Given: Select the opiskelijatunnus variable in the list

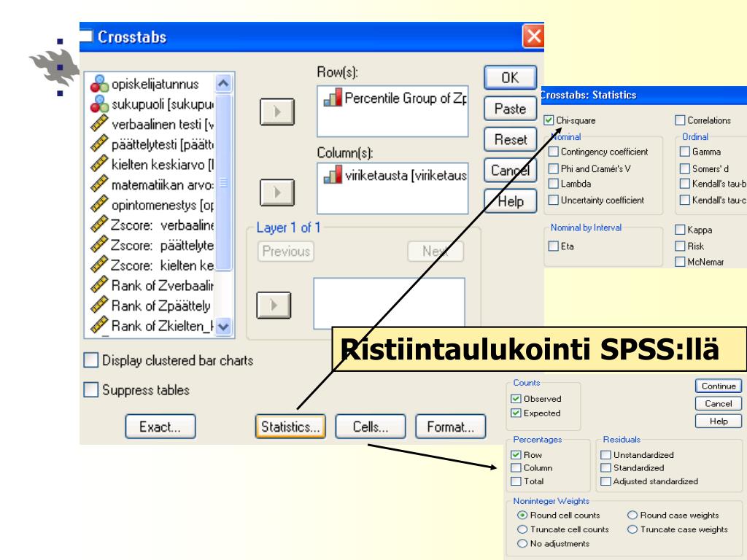Looking at the screenshot, I should [x=150, y=85].
